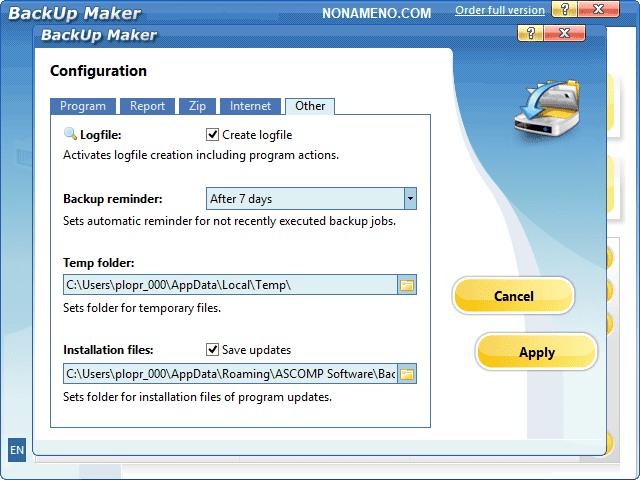Follow the Order full version link

(x=499, y=11)
